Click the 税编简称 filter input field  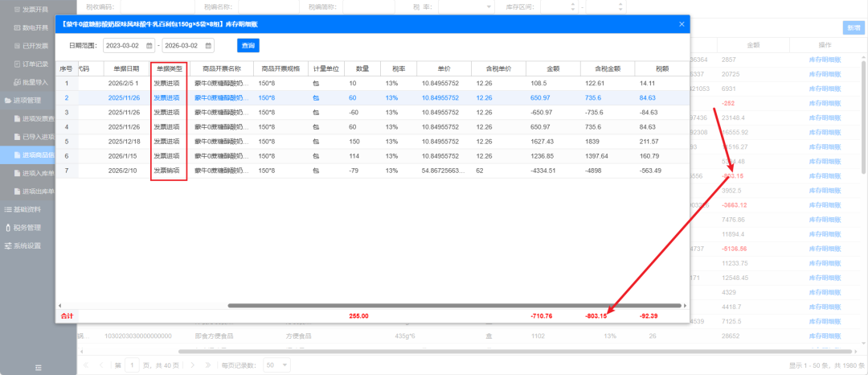(x=371, y=6)
